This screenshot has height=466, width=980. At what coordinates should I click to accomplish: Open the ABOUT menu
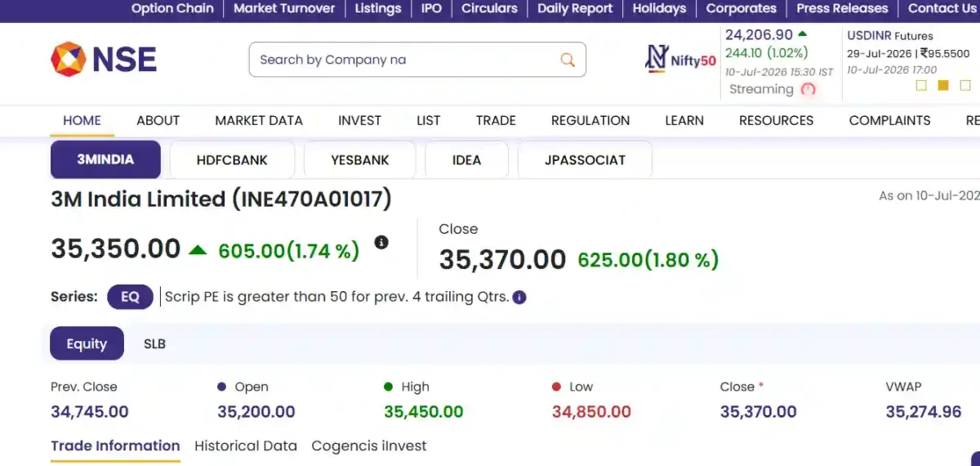[x=158, y=120]
